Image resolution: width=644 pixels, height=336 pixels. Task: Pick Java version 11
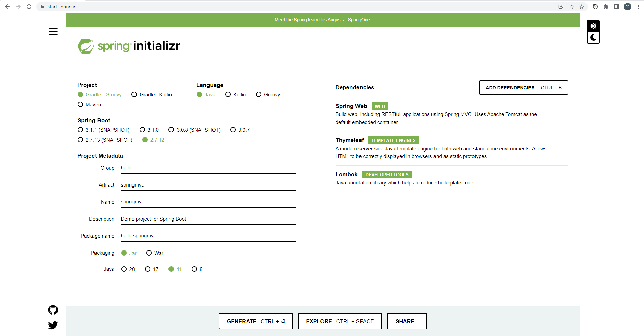[175, 269]
